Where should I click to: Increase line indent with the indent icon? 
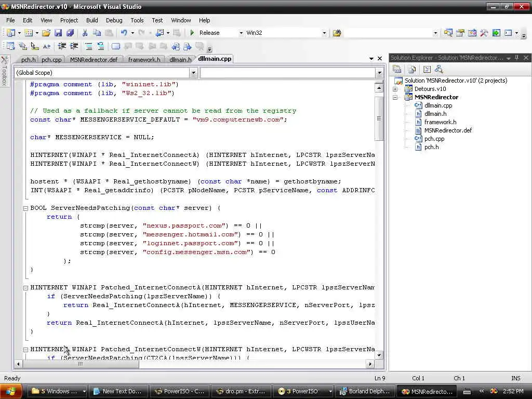click(x=74, y=46)
